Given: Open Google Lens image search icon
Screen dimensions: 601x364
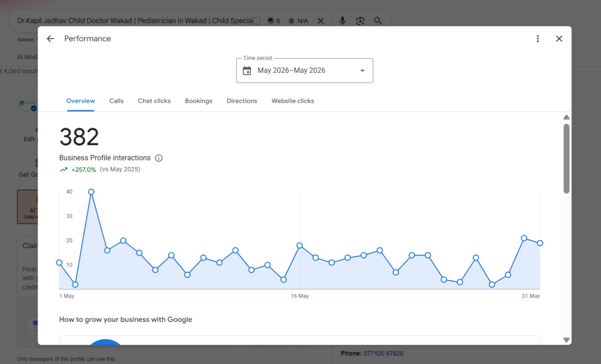Looking at the screenshot, I should [x=360, y=21].
